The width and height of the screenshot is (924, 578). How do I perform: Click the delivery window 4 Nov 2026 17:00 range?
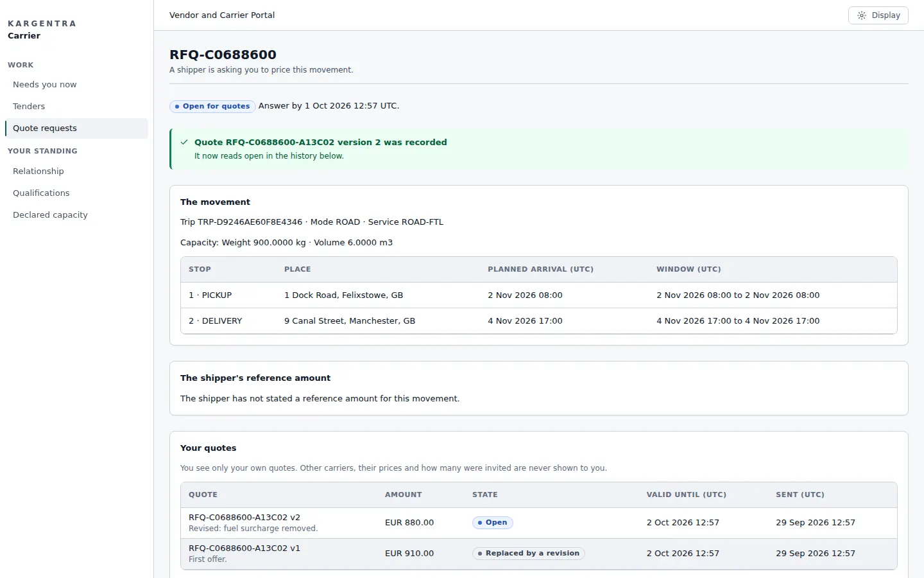coord(738,321)
